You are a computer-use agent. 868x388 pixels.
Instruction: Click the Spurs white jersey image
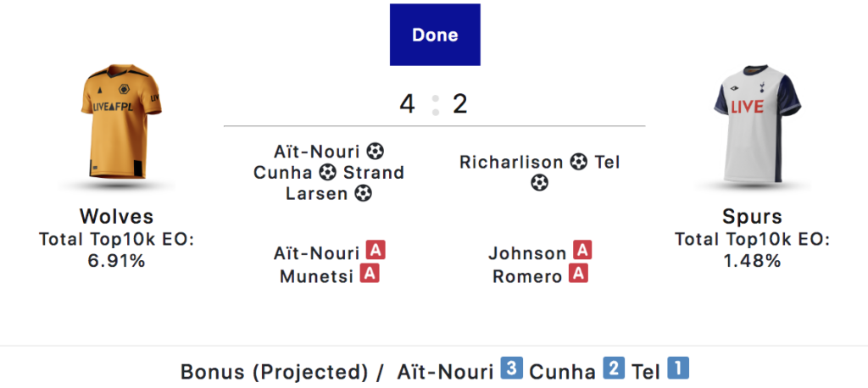coord(757,124)
